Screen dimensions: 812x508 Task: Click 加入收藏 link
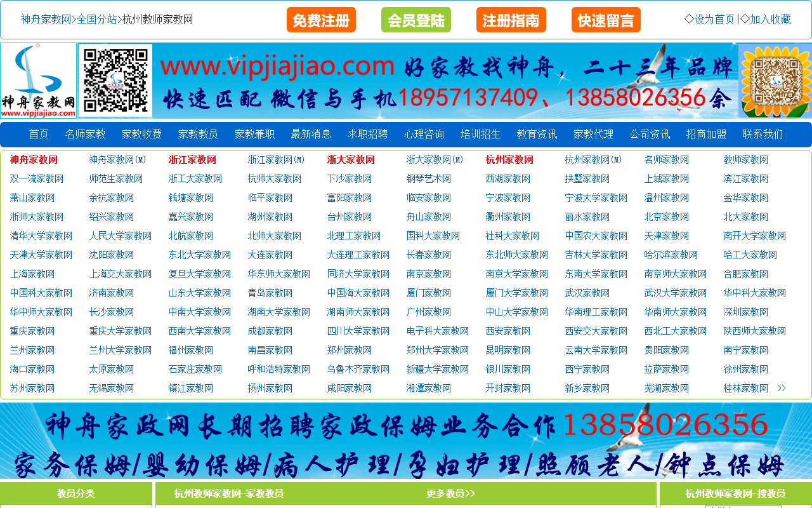coord(770,19)
